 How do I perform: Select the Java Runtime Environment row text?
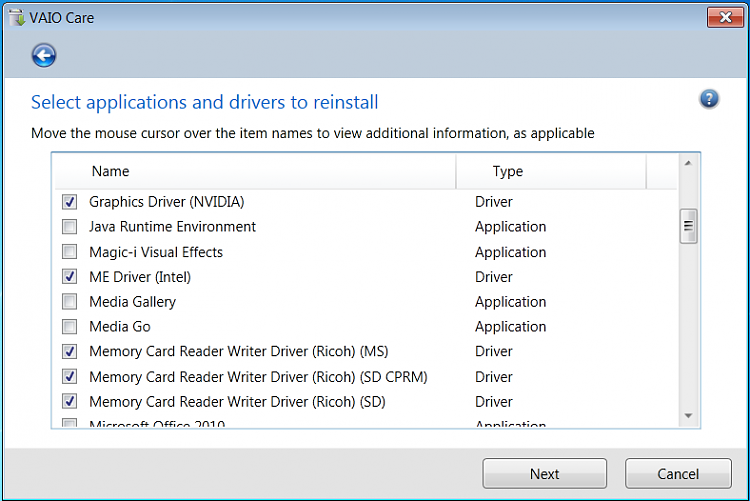click(x=172, y=227)
